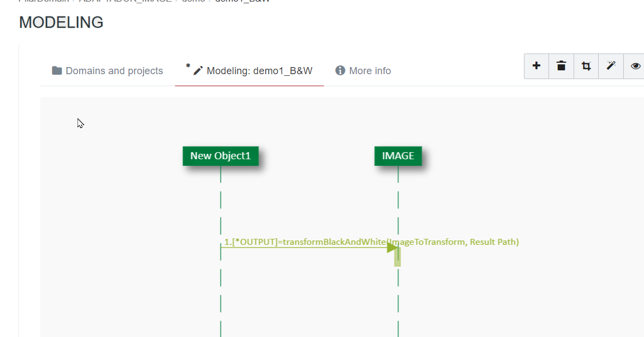Click the demo breadcrumb link
This screenshot has width=644, height=337.
[x=193, y=1]
